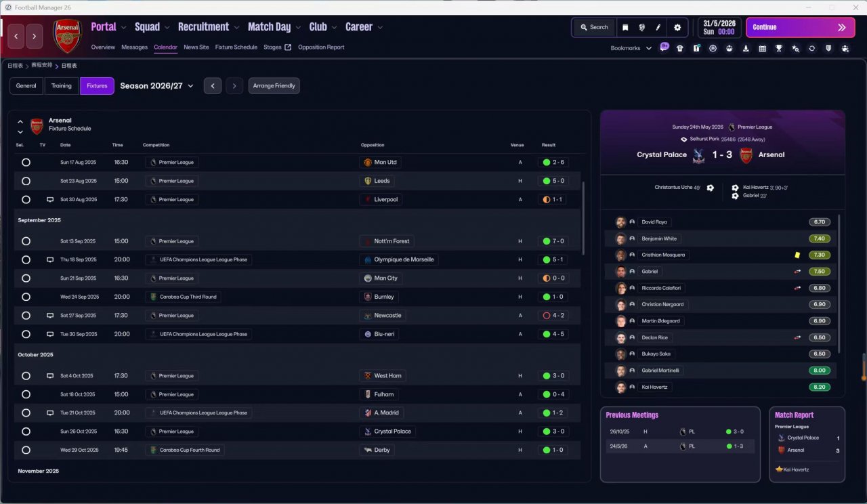Click the staff group shortcut icon
This screenshot has width=867, height=504.
point(845,48)
